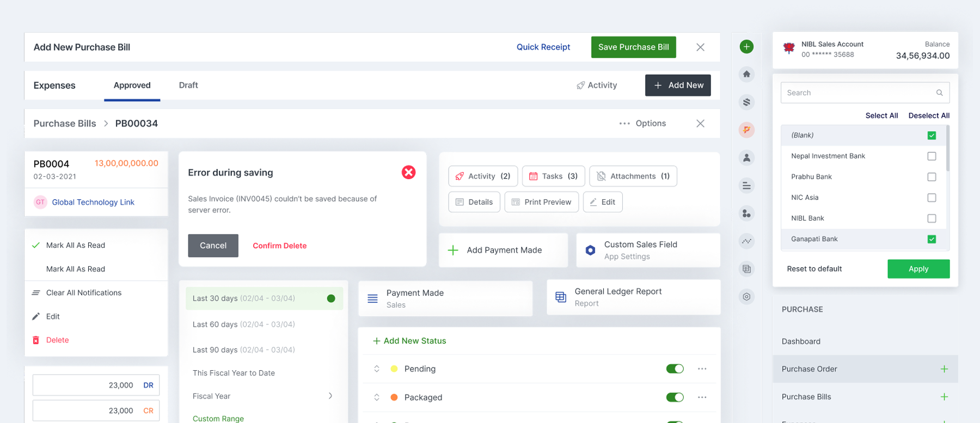Image resolution: width=980 pixels, height=423 pixels.
Task: Toggle off the Packaged status switch
Action: point(675,397)
